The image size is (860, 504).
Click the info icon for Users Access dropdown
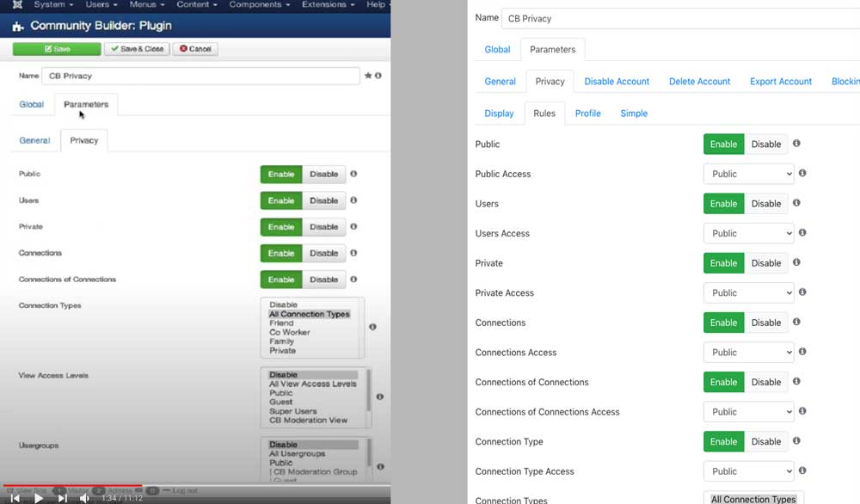[x=802, y=232]
